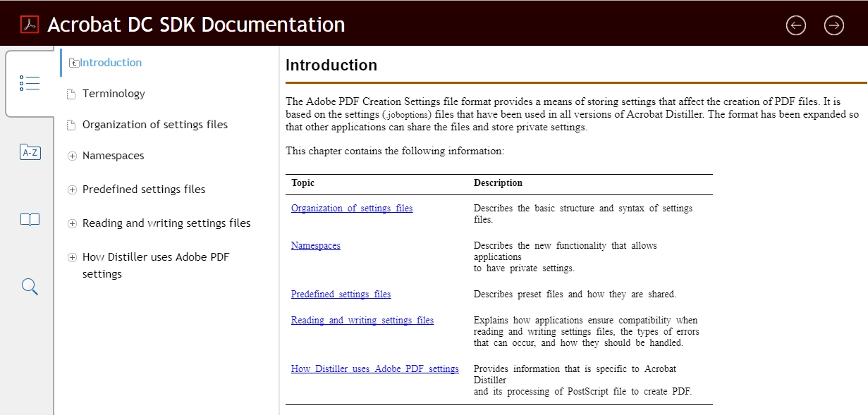Click the Description column header

click(x=498, y=183)
